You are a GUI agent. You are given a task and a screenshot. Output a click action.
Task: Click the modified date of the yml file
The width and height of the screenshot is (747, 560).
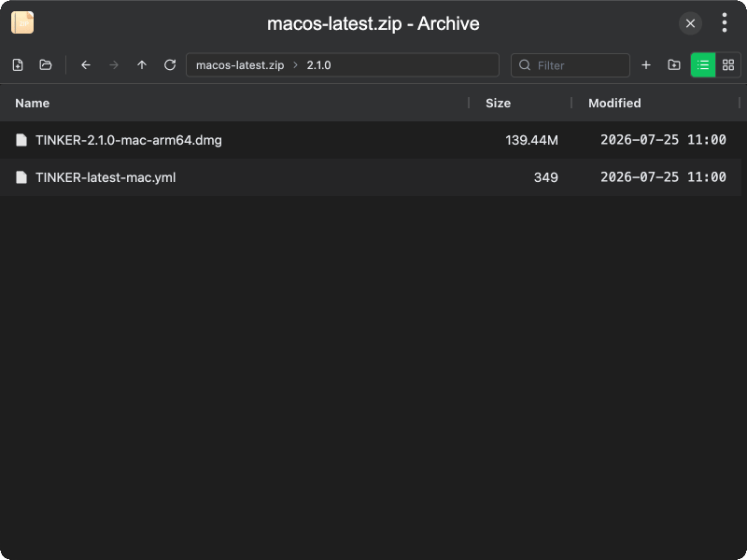point(663,177)
